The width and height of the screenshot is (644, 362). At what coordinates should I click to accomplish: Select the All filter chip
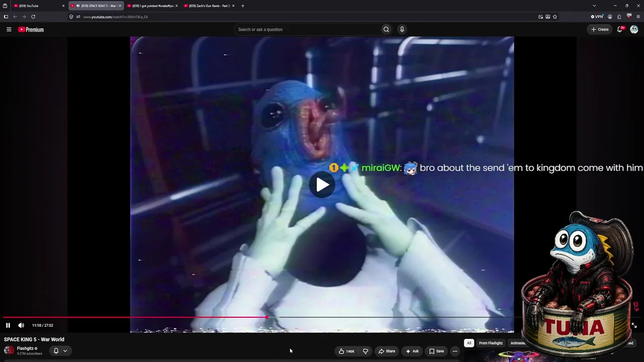[x=469, y=343]
